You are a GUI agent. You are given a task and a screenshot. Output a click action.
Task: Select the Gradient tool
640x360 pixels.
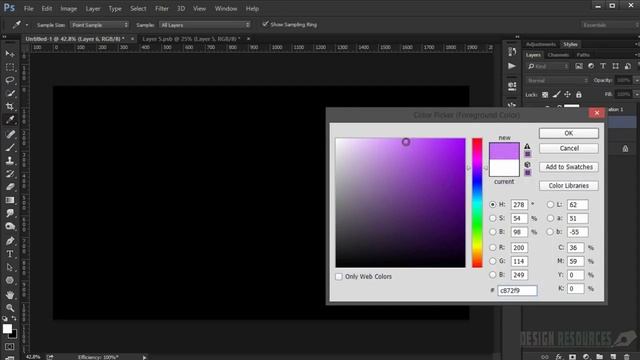(10, 200)
